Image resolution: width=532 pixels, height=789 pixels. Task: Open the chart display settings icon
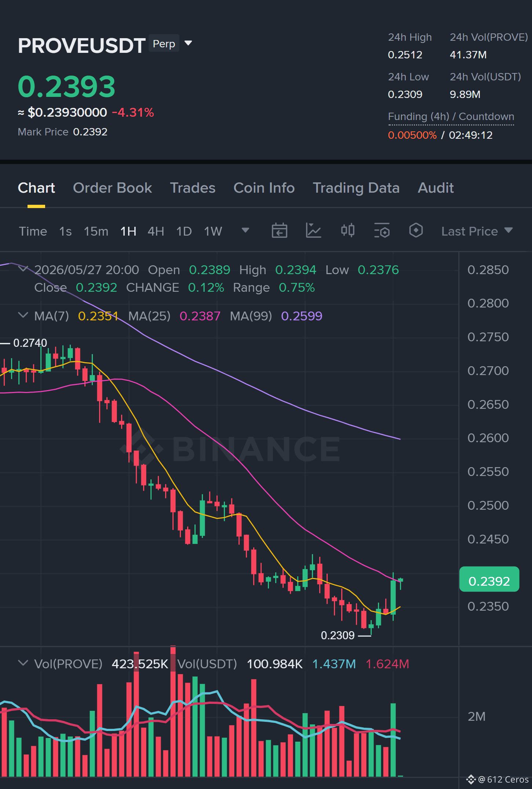382,231
